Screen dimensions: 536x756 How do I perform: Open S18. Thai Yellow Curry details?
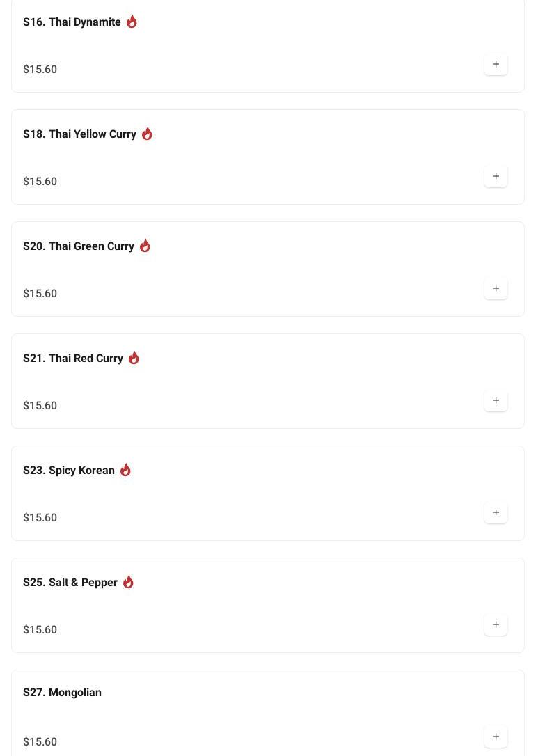click(x=79, y=134)
